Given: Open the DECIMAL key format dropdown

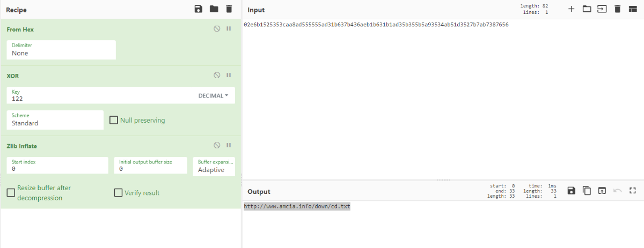Looking at the screenshot, I should [213, 96].
